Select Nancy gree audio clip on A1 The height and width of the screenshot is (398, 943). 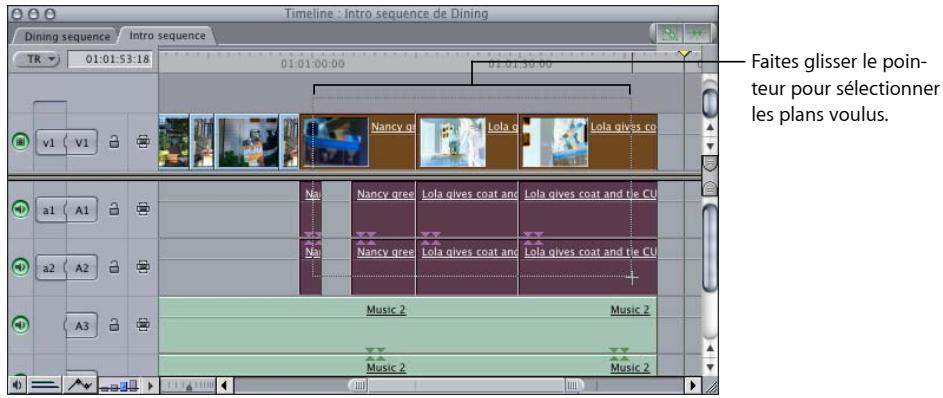click(x=383, y=209)
